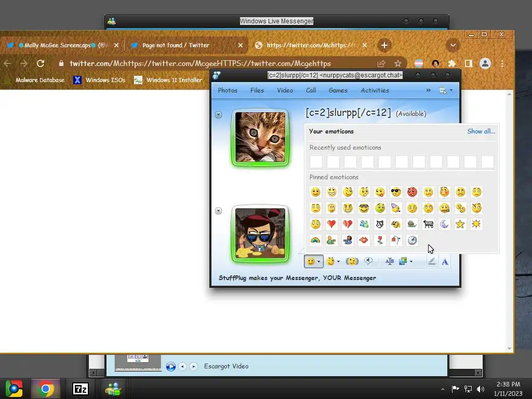Send a nudge with the shaking face button
Image resolution: width=532 pixels, height=399 pixels.
coord(352,261)
